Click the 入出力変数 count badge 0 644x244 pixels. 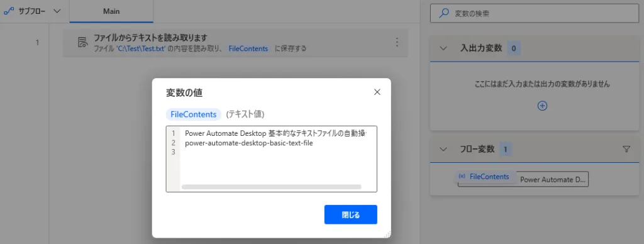coord(513,48)
